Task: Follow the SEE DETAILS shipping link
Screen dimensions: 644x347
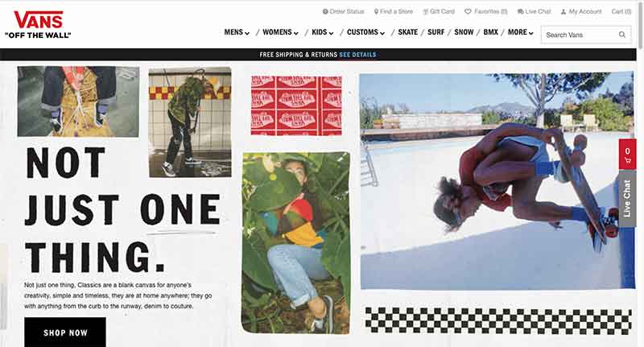Action: click(357, 55)
